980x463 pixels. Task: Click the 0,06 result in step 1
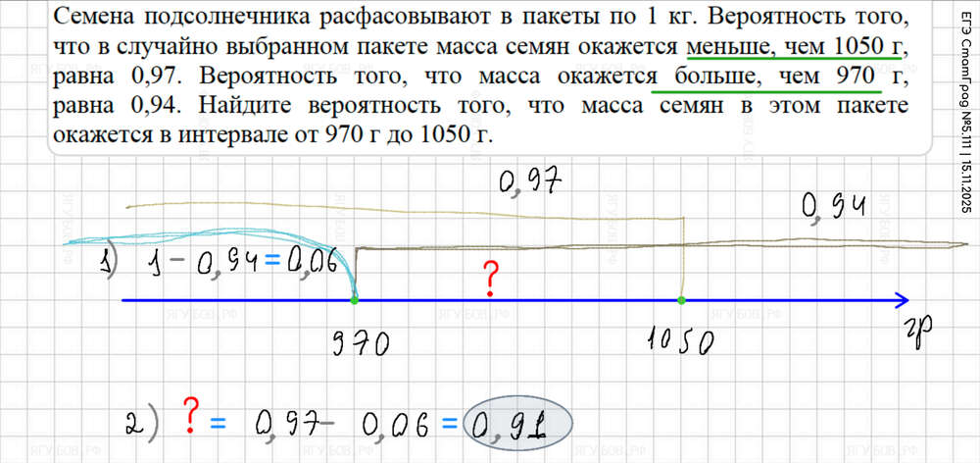(314, 263)
